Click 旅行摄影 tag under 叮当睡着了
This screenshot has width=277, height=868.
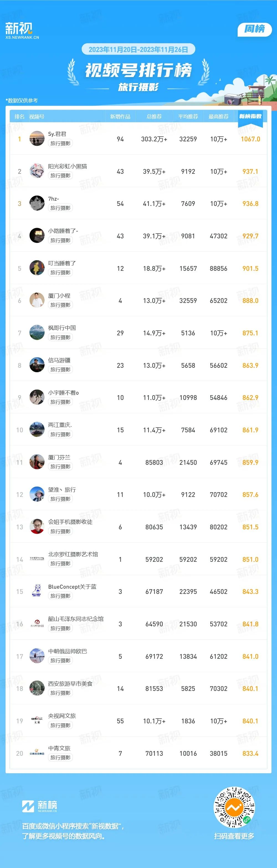[x=60, y=273]
